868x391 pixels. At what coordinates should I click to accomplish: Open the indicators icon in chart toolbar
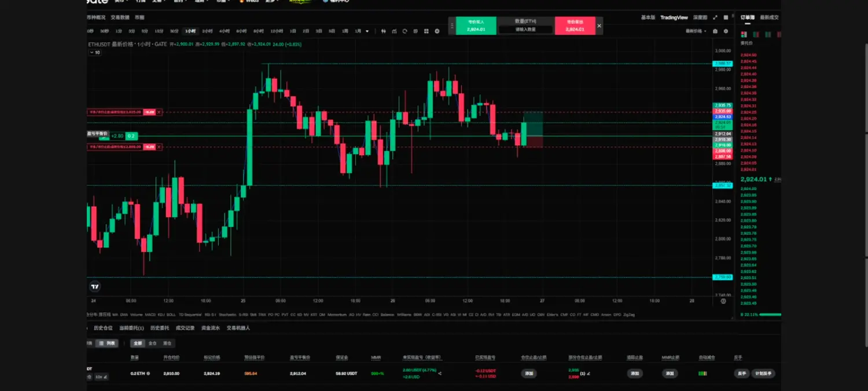[x=394, y=31]
